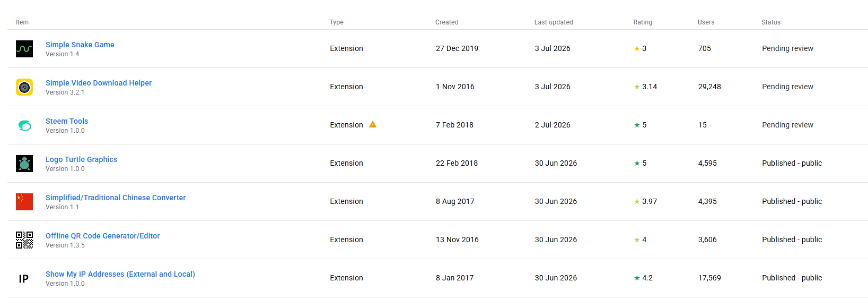The image size is (868, 299).
Task: Click the Steem Tools green icon
Action: pyautogui.click(x=24, y=125)
